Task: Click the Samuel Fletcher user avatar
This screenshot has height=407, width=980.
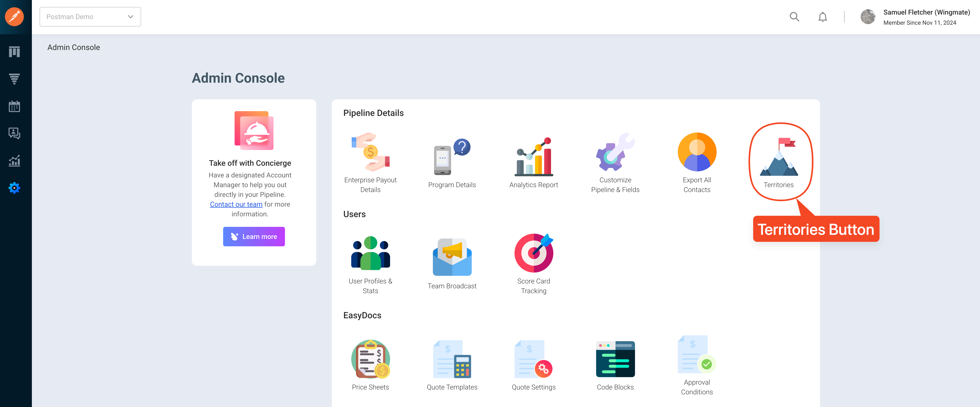Action: 868,17
